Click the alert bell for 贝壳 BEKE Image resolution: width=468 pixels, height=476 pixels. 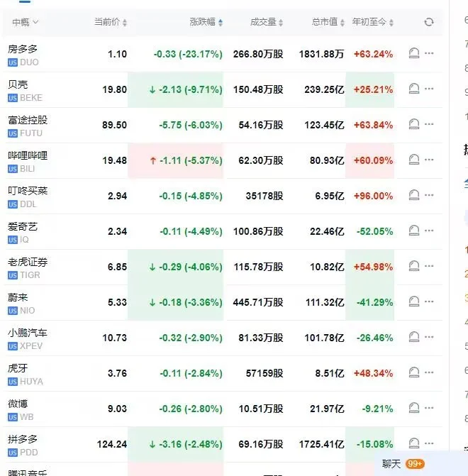coord(414,89)
